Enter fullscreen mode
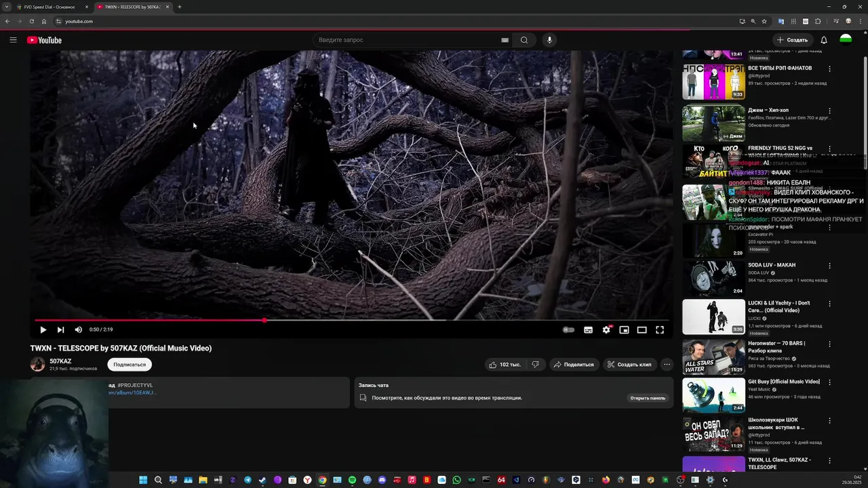868x488 pixels. coord(660,330)
